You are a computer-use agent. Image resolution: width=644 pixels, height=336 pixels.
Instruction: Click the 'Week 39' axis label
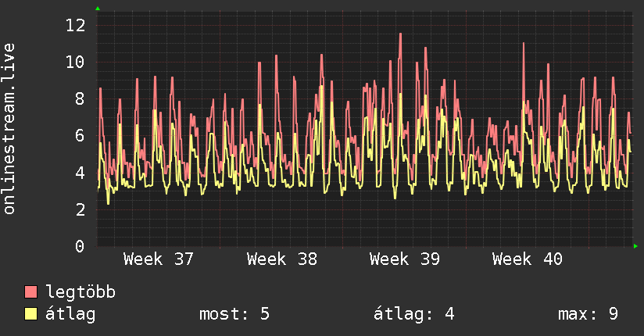pos(405,259)
